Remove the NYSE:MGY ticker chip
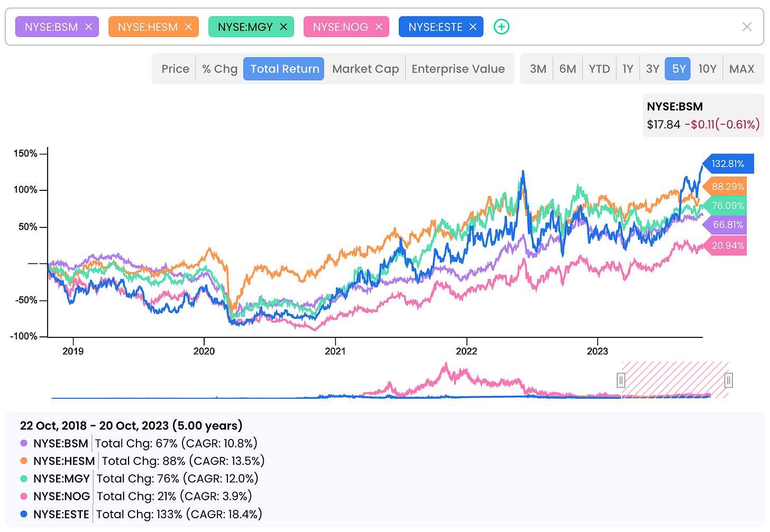Image resolution: width=770 pixels, height=532 pixels. 283,27
